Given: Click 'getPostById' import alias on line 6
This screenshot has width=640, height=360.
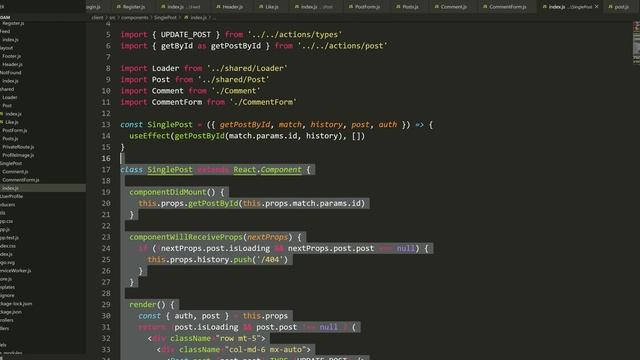Looking at the screenshot, I should 236,46.
